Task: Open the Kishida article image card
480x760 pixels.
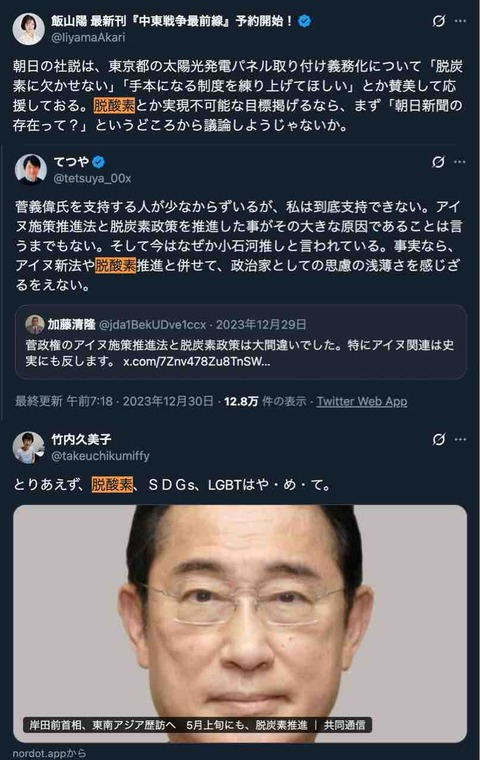Action: 240,624
